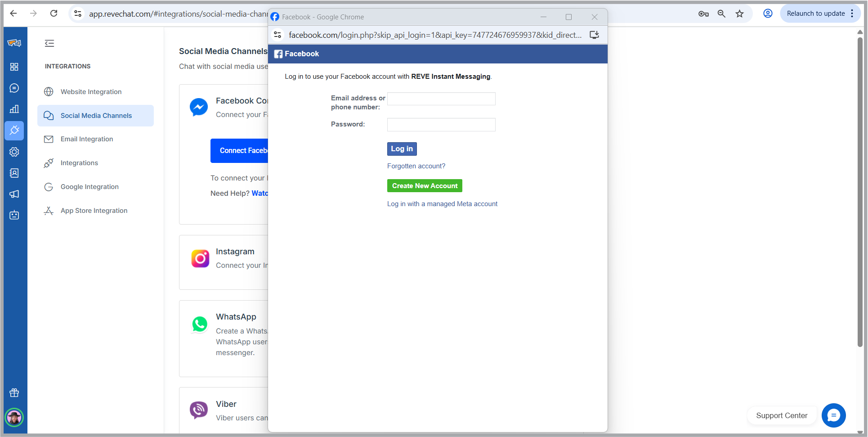868x437 pixels.
Task: Open Google Integration menu item
Action: pos(89,187)
